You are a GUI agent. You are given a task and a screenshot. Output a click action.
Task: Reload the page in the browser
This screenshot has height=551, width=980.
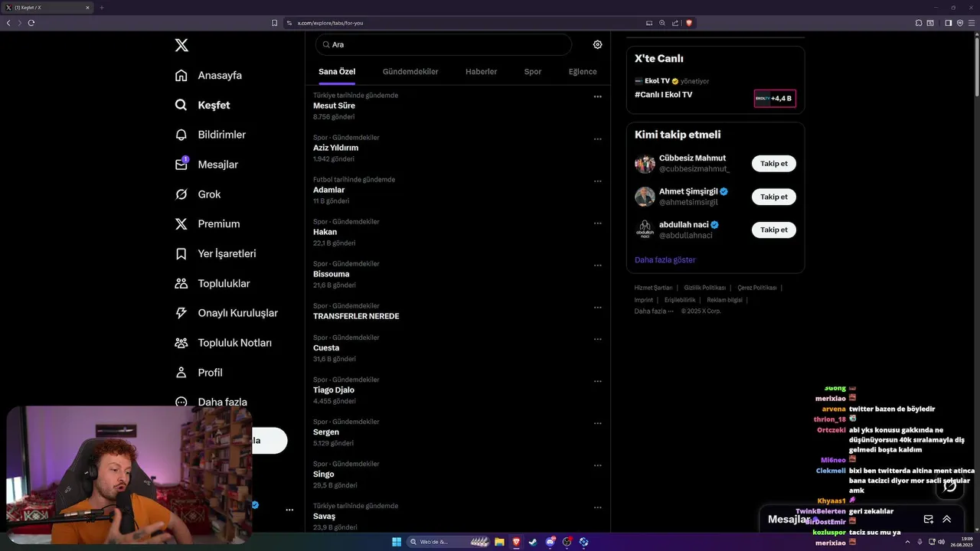pyautogui.click(x=31, y=23)
